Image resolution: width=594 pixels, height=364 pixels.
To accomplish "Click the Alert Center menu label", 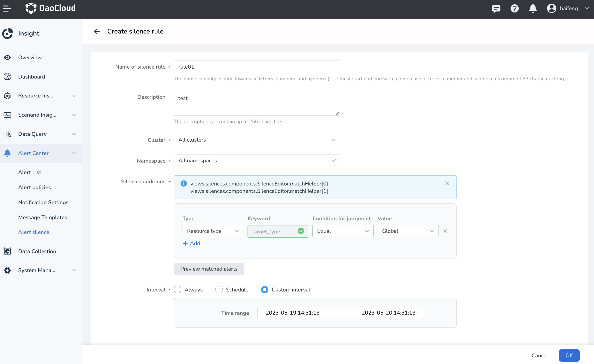I will point(33,153).
